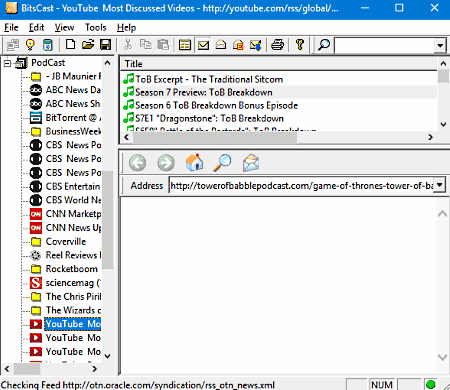Viewport: 450px width, 390px height.
Task: Click the envelope with blue arrow icon
Action: [x=256, y=45]
